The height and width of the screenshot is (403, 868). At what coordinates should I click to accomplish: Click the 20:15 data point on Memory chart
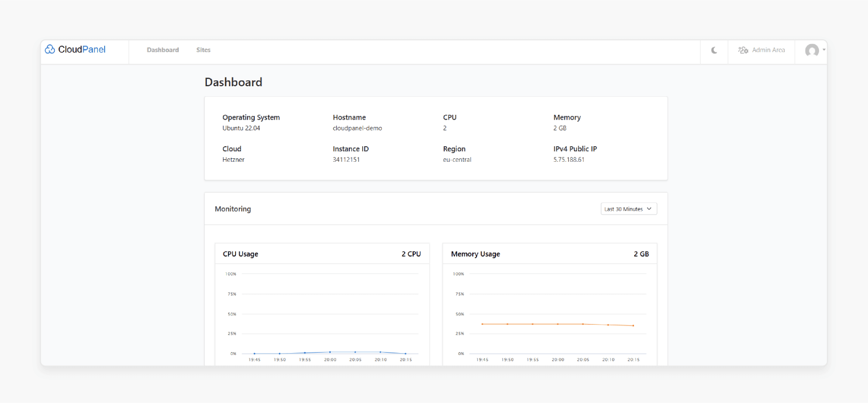point(633,325)
